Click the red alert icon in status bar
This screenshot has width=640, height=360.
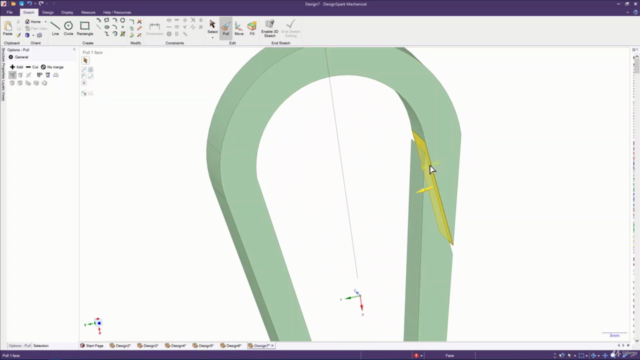[416, 356]
